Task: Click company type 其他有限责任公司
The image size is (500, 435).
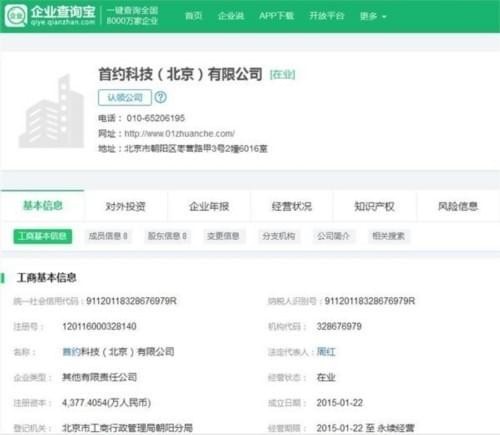Action: (x=100, y=377)
